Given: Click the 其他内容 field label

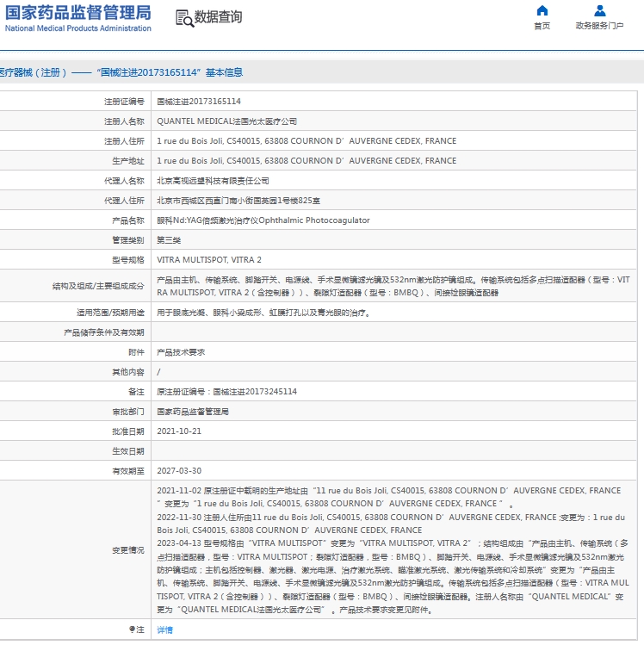Looking at the screenshot, I should click(x=128, y=372).
